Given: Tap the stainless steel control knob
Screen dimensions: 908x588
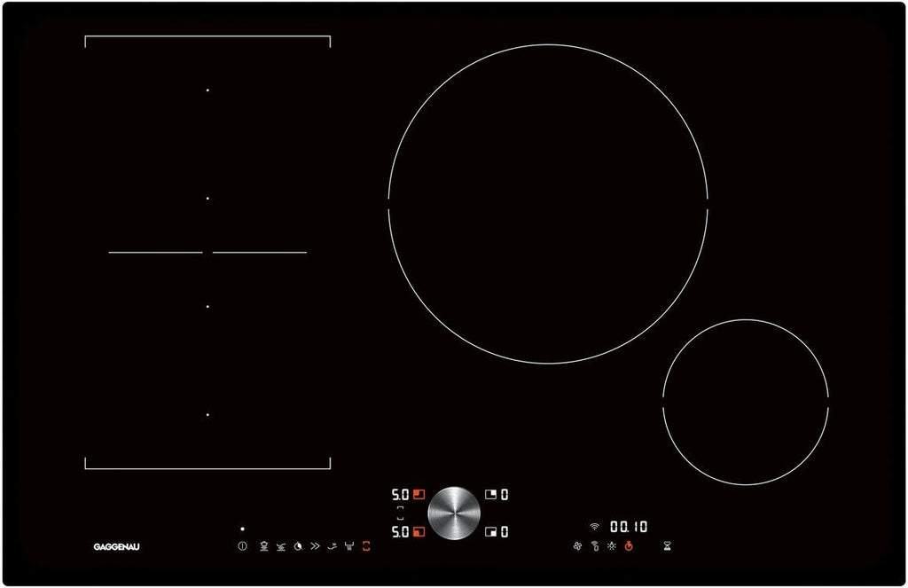Looking at the screenshot, I should pos(454,513).
